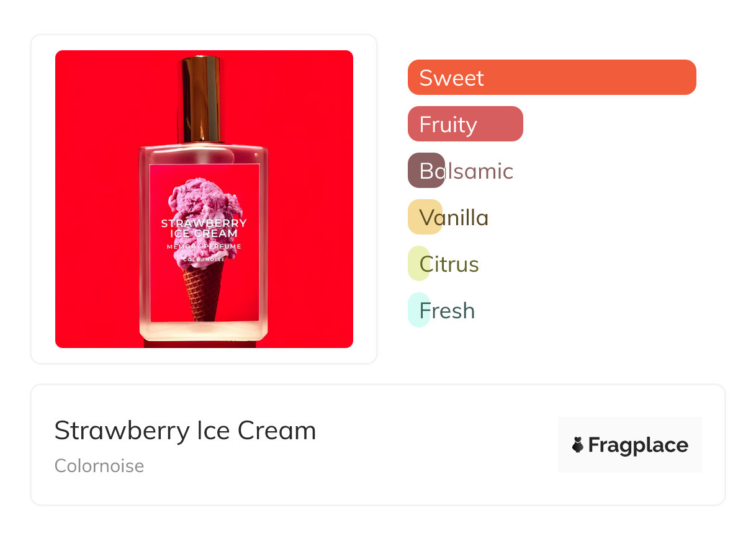Click the Balsamic accord bar
This screenshot has height=536, width=756.
(x=426, y=171)
